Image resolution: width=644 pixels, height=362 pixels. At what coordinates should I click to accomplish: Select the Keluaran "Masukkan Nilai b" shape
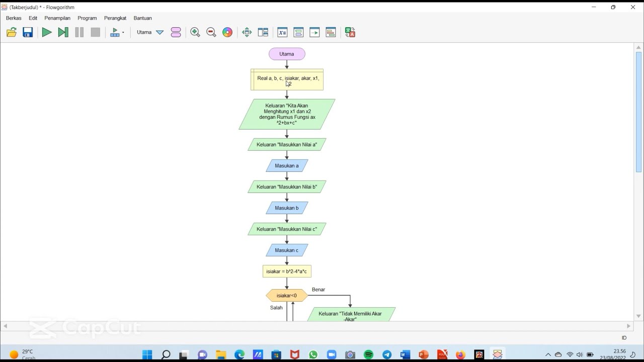point(287,187)
